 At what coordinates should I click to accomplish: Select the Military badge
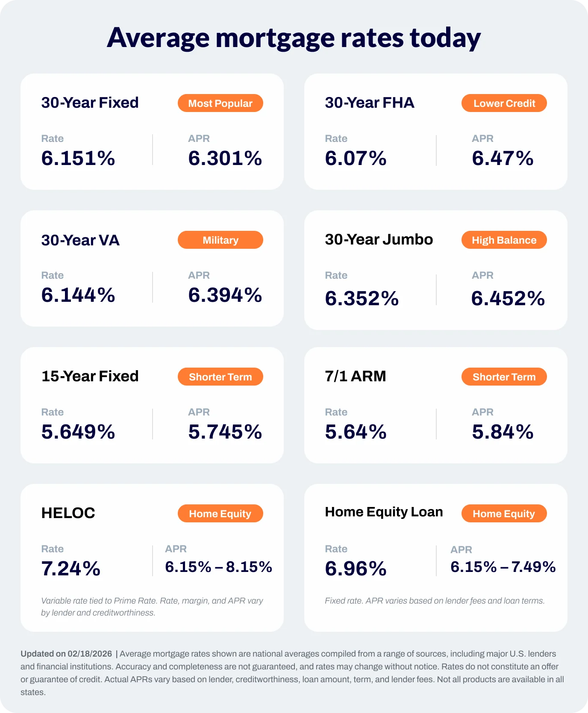click(x=220, y=240)
